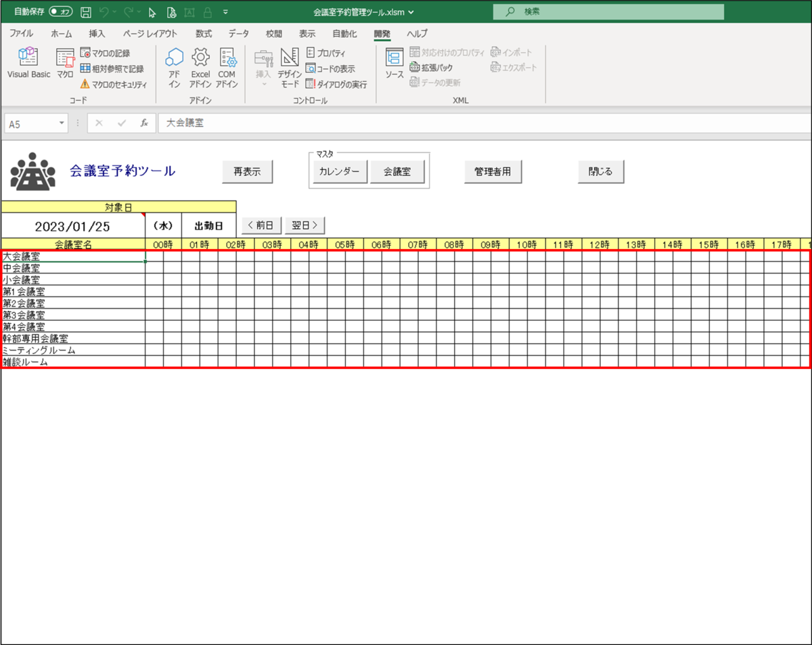This screenshot has width=812, height=645.
Task: Switch to the ホーム tab
Action: pos(61,33)
